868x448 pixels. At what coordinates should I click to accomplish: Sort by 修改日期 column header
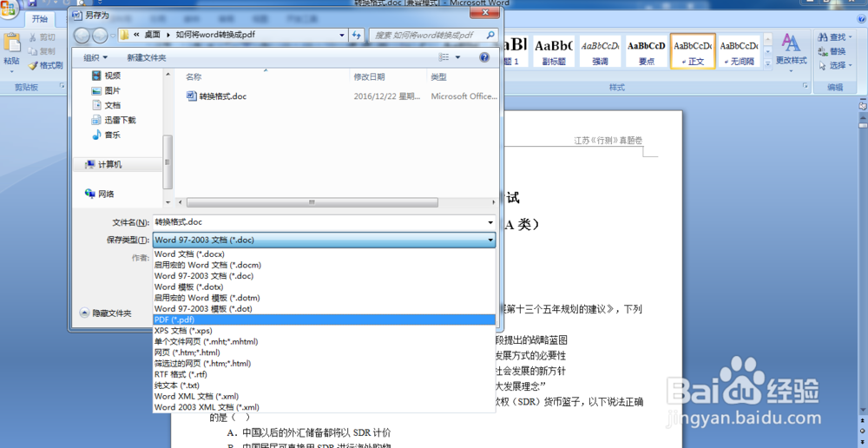tap(369, 77)
